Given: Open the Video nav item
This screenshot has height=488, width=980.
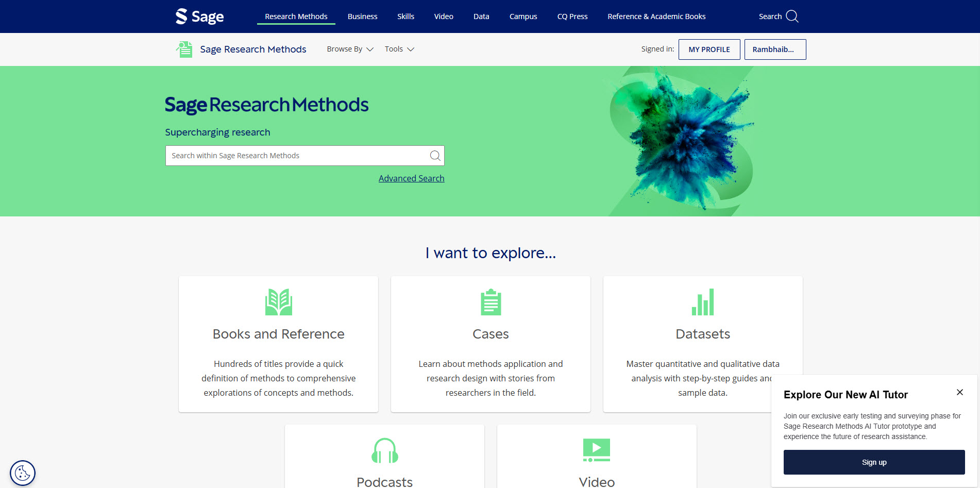Looking at the screenshot, I should [x=444, y=16].
